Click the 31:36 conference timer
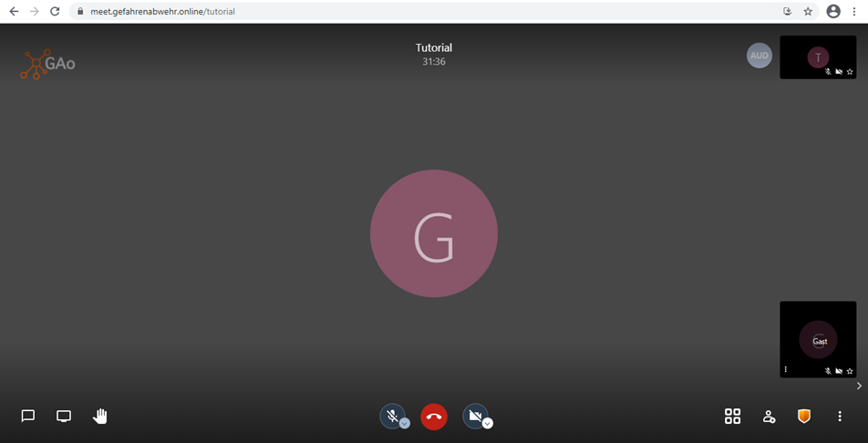Image resolution: width=868 pixels, height=443 pixels. click(434, 61)
